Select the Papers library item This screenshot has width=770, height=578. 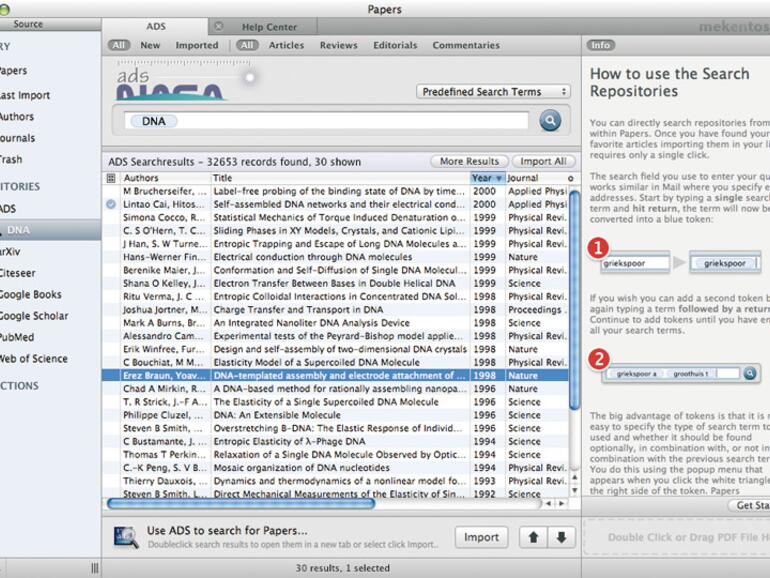pos(14,71)
